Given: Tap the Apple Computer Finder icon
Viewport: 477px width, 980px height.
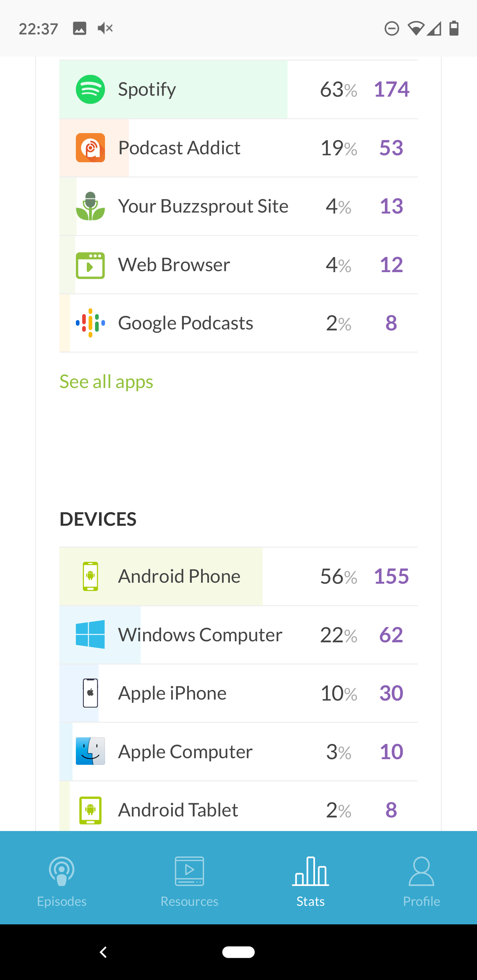Looking at the screenshot, I should coord(90,751).
